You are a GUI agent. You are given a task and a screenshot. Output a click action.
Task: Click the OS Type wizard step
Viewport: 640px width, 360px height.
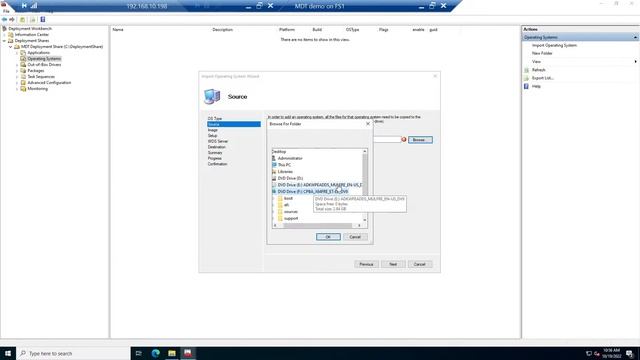(x=215, y=118)
